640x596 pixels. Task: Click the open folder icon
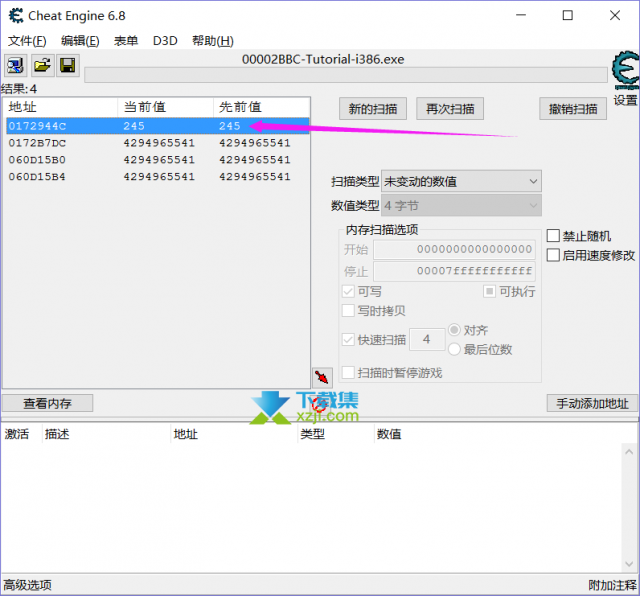coord(42,65)
